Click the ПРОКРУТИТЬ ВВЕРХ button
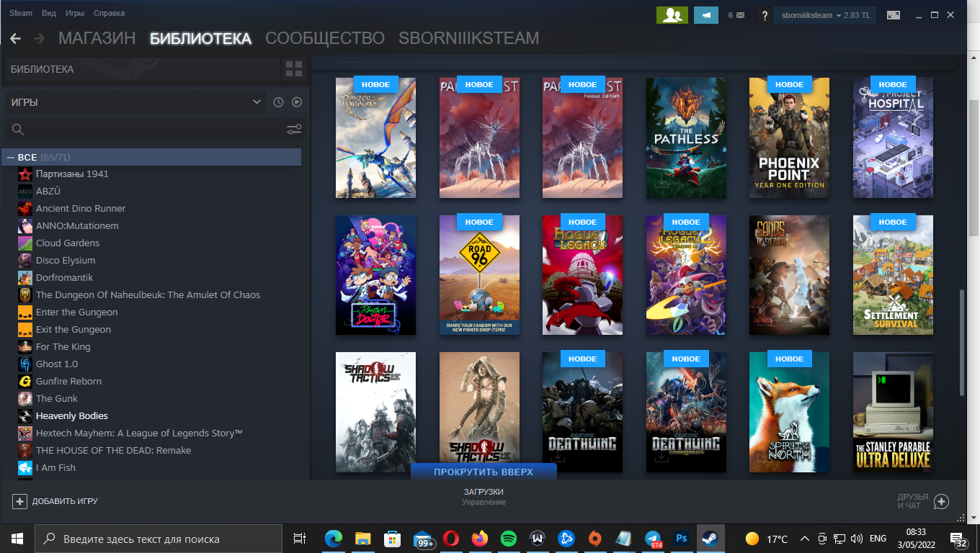Viewport: 980px width, 553px height. click(484, 472)
